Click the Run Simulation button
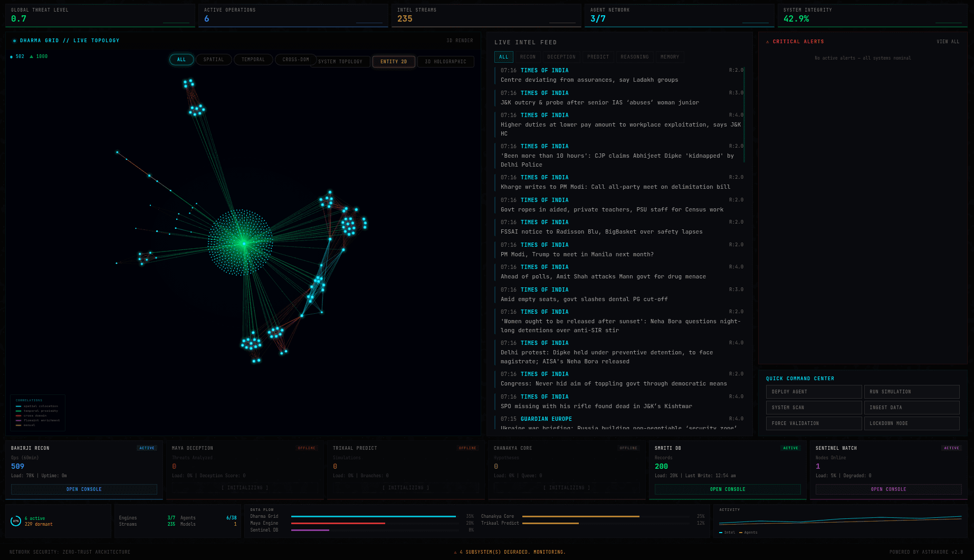 (x=912, y=392)
